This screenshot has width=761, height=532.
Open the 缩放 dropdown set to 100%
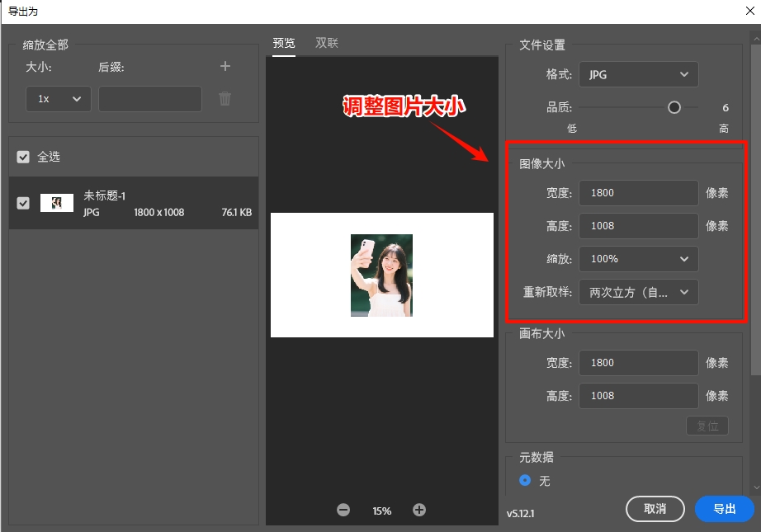(638, 258)
